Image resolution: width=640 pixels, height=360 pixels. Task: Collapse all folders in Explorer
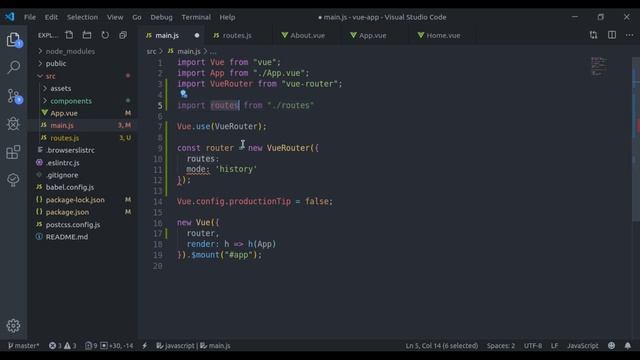click(x=123, y=35)
